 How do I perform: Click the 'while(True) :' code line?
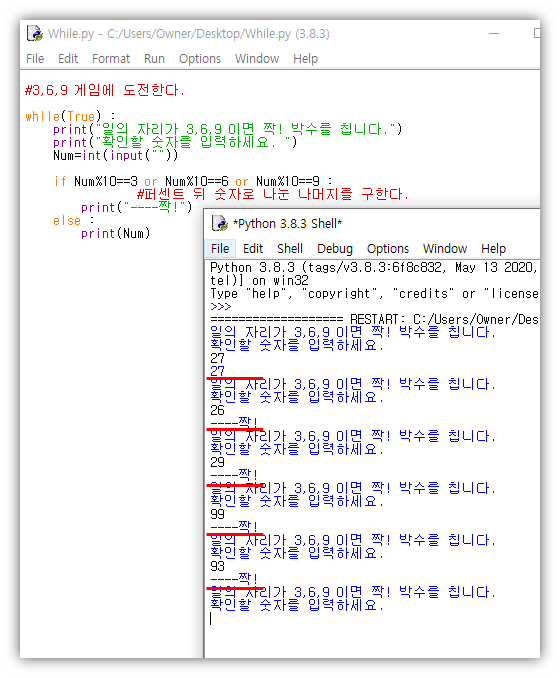(x=70, y=116)
